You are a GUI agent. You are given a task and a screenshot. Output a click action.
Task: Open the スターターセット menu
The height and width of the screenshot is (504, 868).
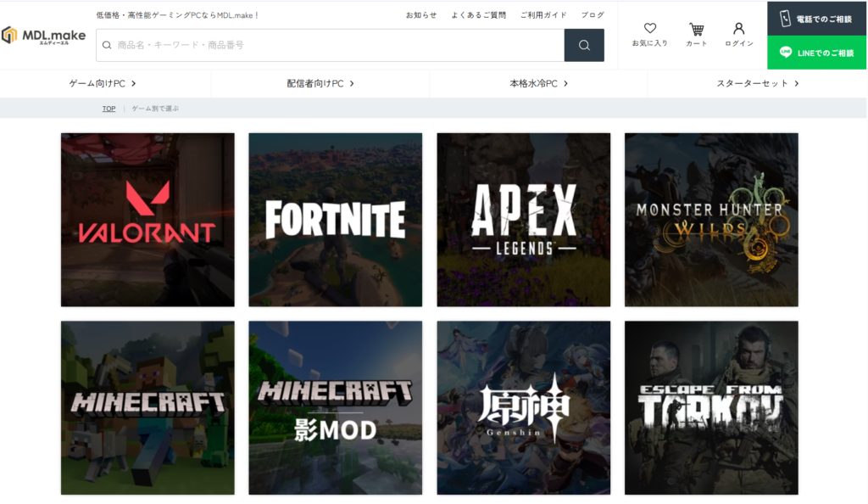[757, 83]
